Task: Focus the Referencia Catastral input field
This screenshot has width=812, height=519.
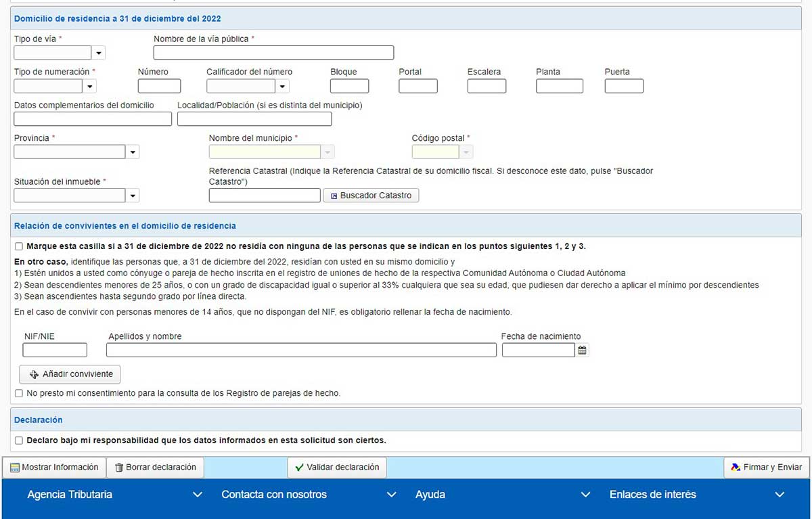Action: coord(265,196)
